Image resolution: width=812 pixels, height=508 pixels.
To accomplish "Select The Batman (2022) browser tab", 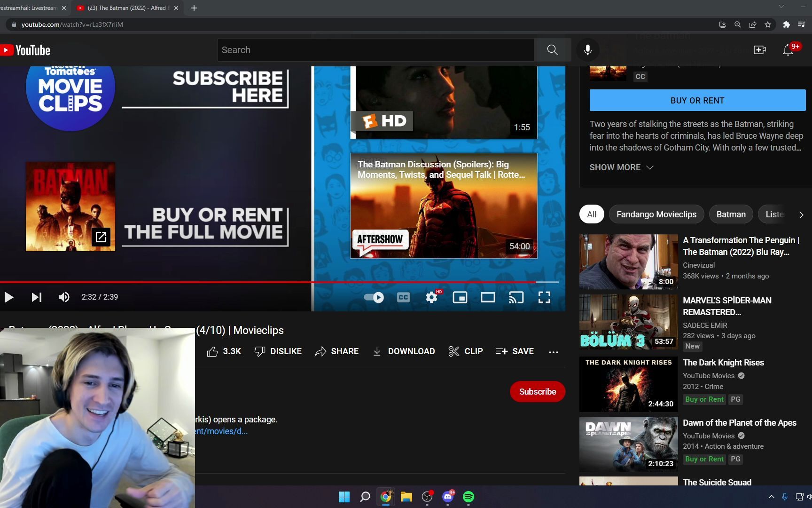I will click(127, 8).
